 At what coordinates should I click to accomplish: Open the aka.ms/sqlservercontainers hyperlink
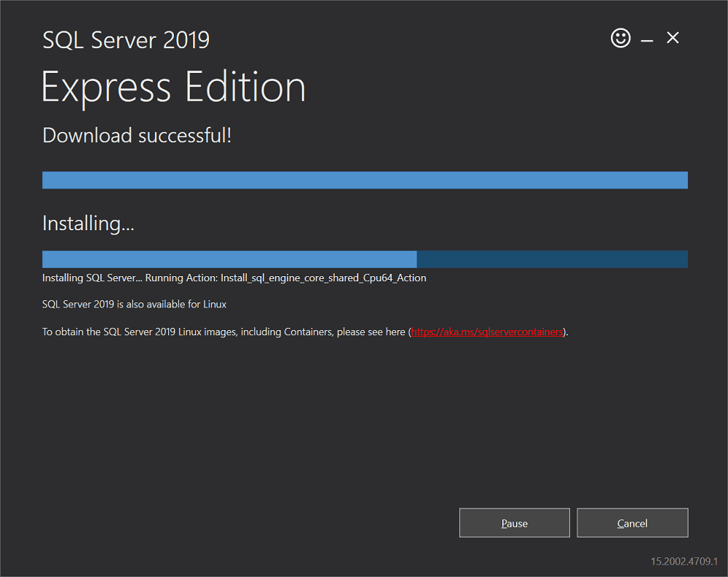(x=487, y=331)
